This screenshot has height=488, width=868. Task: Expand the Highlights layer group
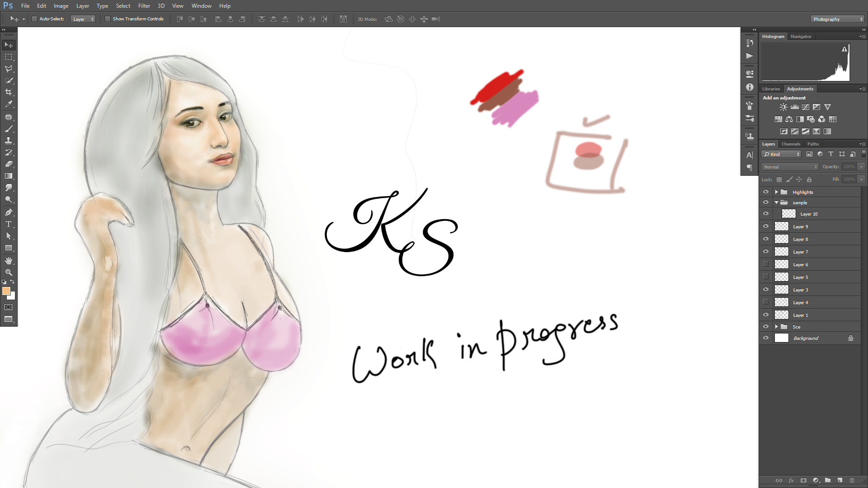[777, 192]
